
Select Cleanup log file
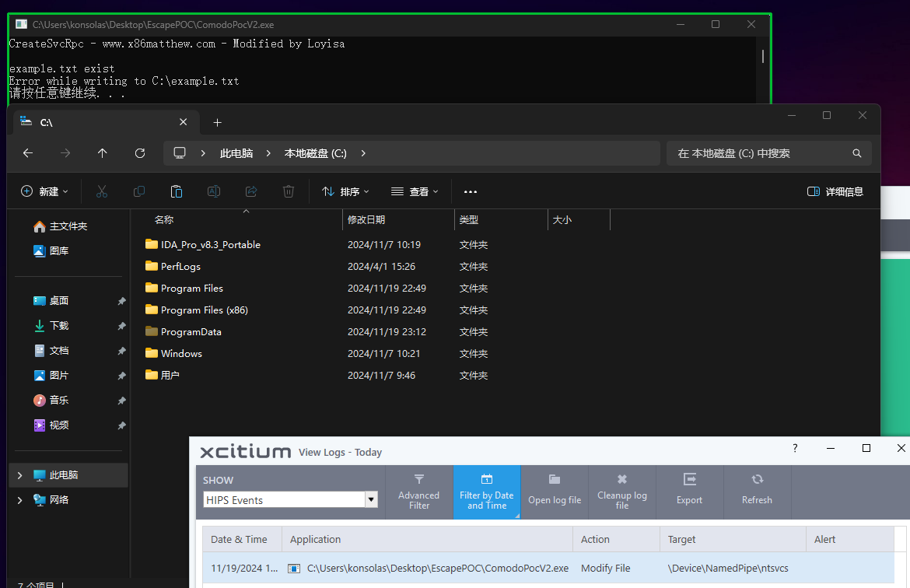tap(621, 491)
